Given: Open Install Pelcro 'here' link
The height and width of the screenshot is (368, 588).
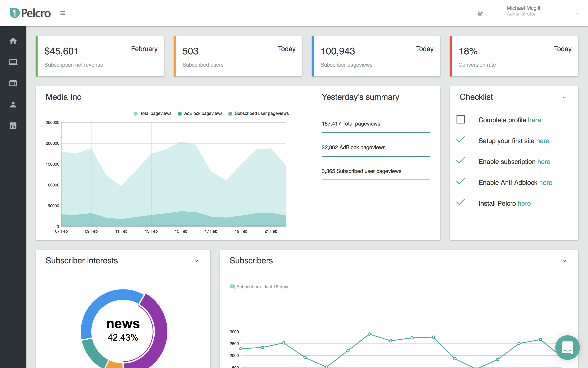Looking at the screenshot, I should (524, 203).
